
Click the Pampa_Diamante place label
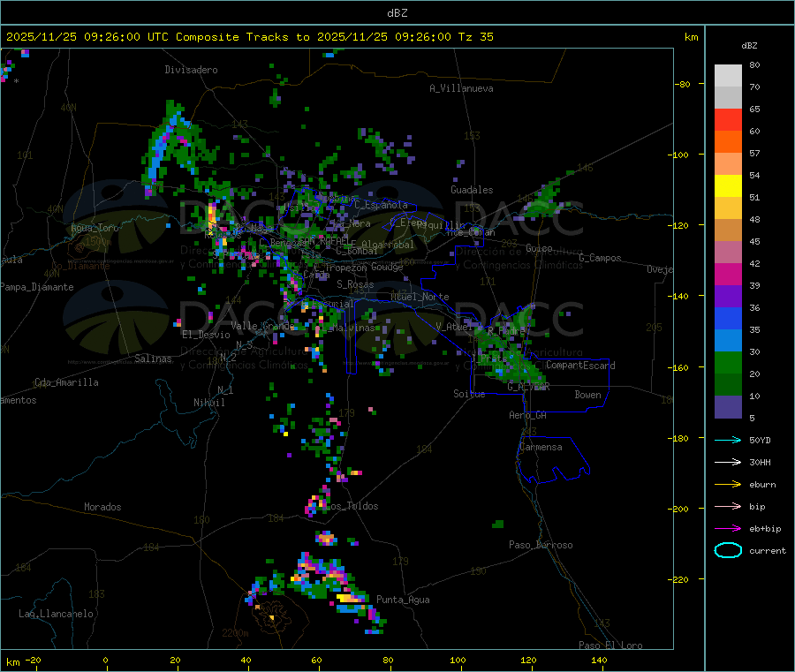pos(36,287)
